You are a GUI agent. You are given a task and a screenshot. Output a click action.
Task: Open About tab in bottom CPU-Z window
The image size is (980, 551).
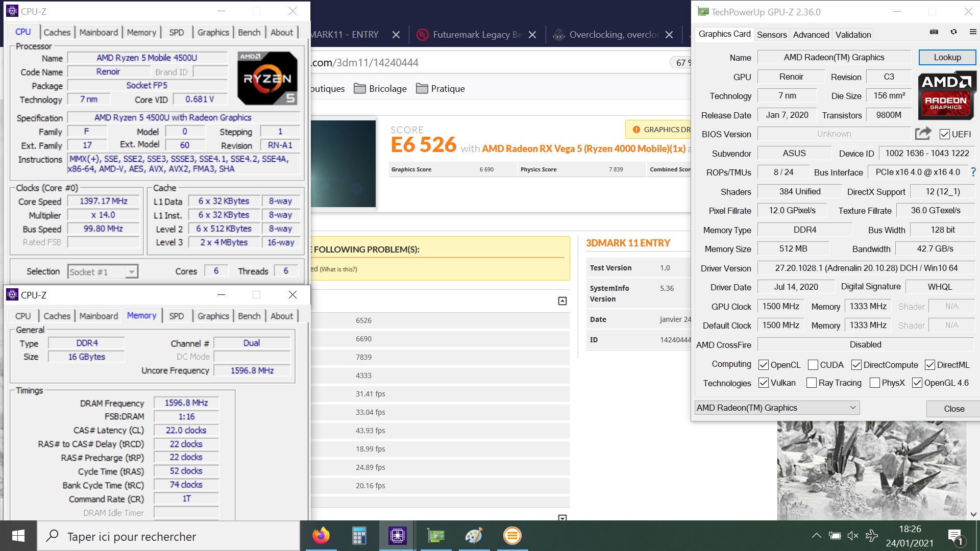coord(282,316)
